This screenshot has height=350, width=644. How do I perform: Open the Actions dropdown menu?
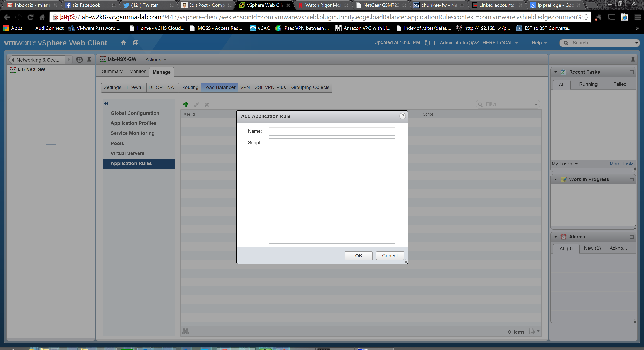(156, 60)
